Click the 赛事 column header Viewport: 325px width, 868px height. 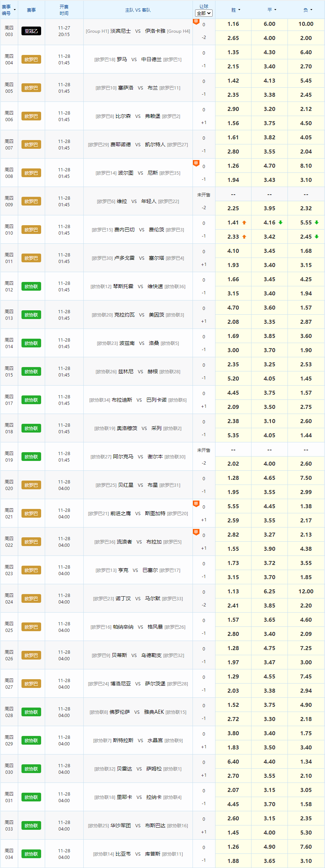tap(31, 10)
